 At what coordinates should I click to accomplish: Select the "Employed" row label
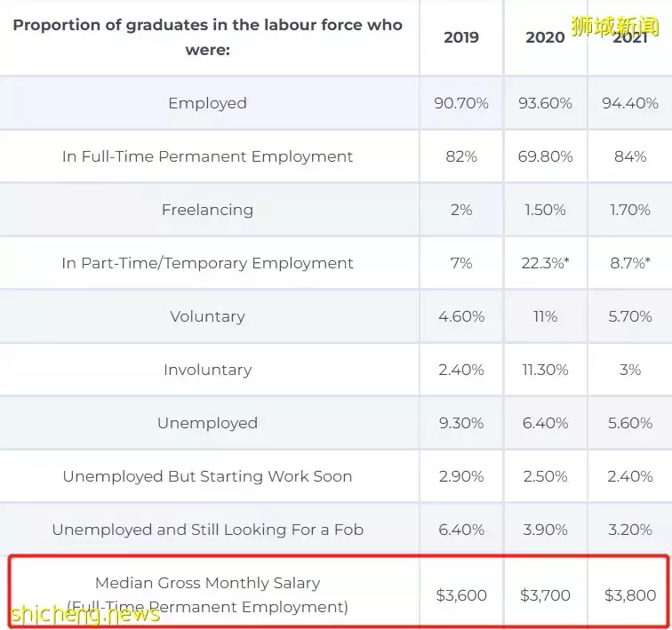point(207,103)
